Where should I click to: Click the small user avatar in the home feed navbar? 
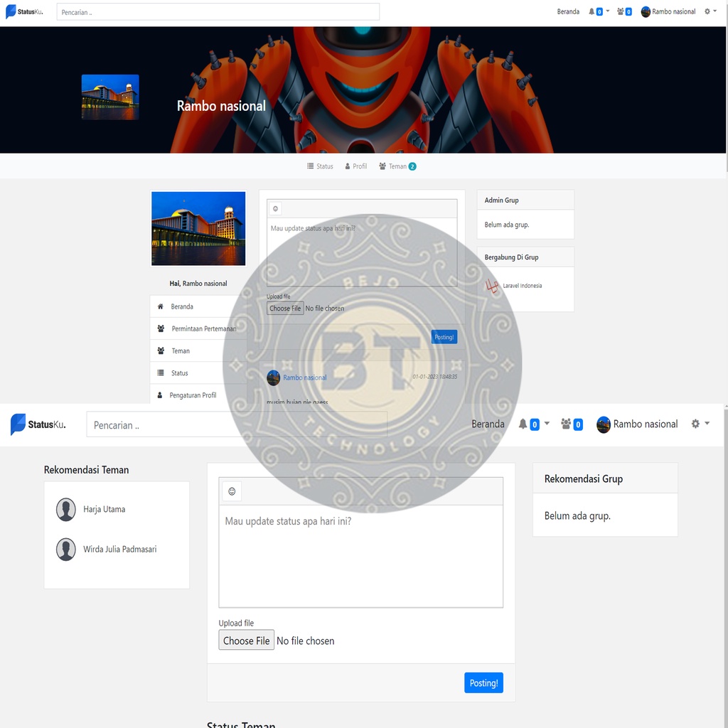(x=603, y=424)
